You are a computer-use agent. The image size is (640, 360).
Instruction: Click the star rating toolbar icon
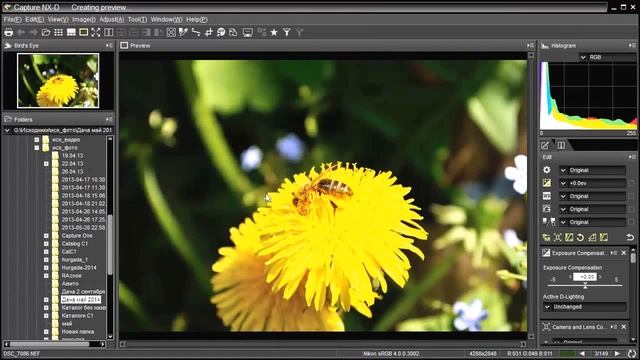point(274,32)
